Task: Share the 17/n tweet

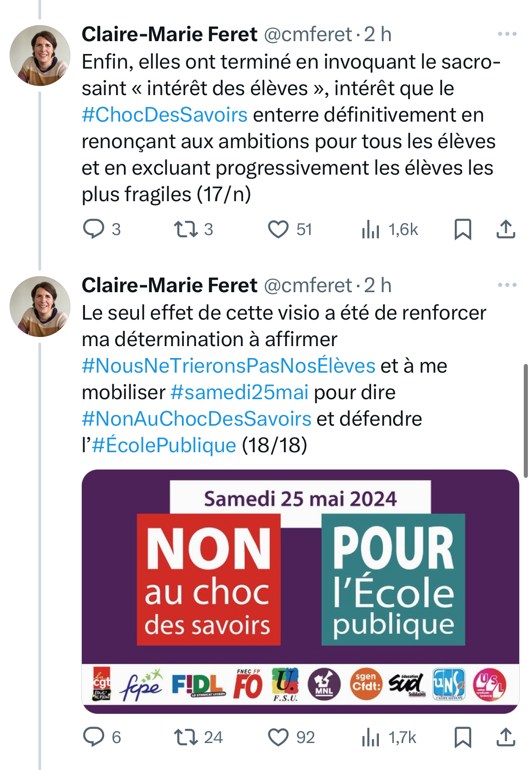Action: tap(505, 229)
